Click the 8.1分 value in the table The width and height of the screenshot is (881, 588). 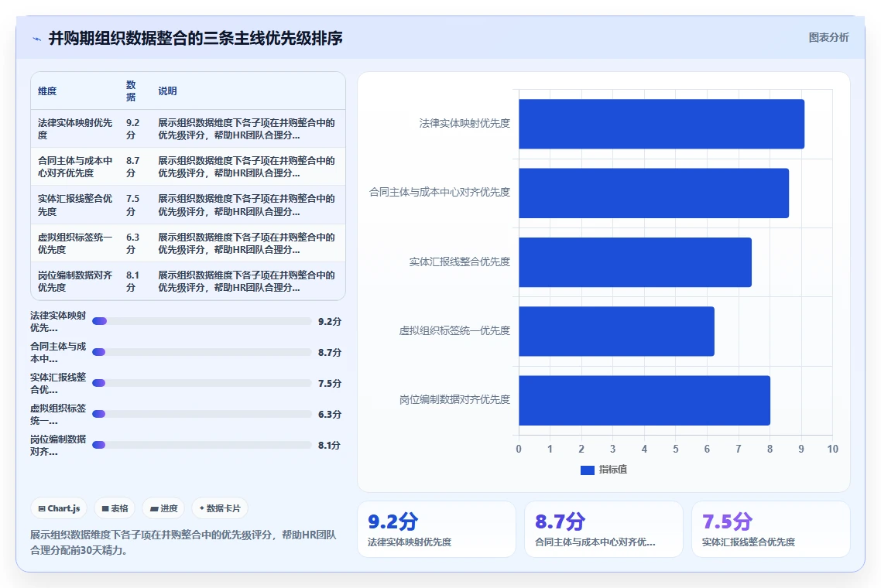point(132,282)
